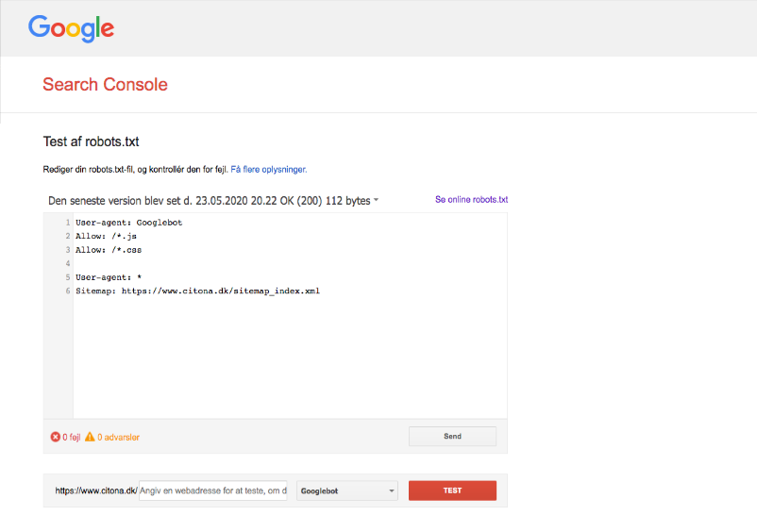This screenshot has height=532, width=757.
Task: Click the 'Allow: /*.css' line
Action: tap(109, 250)
